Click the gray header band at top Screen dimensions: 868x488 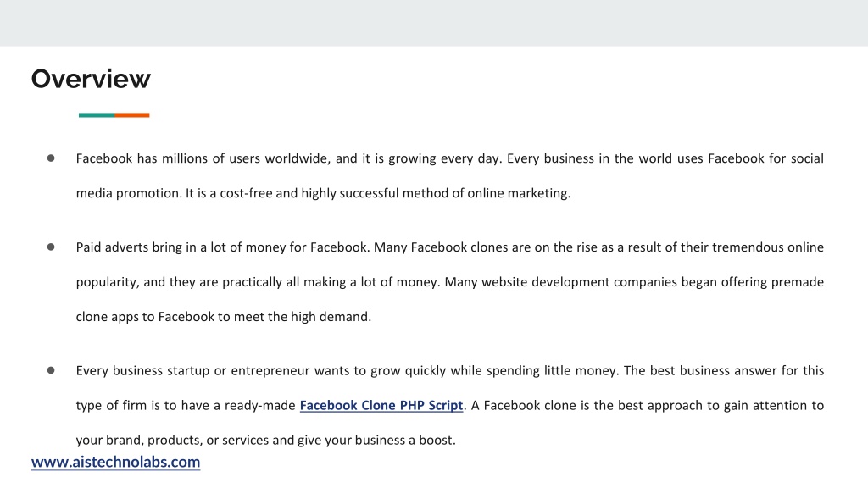[434, 23]
